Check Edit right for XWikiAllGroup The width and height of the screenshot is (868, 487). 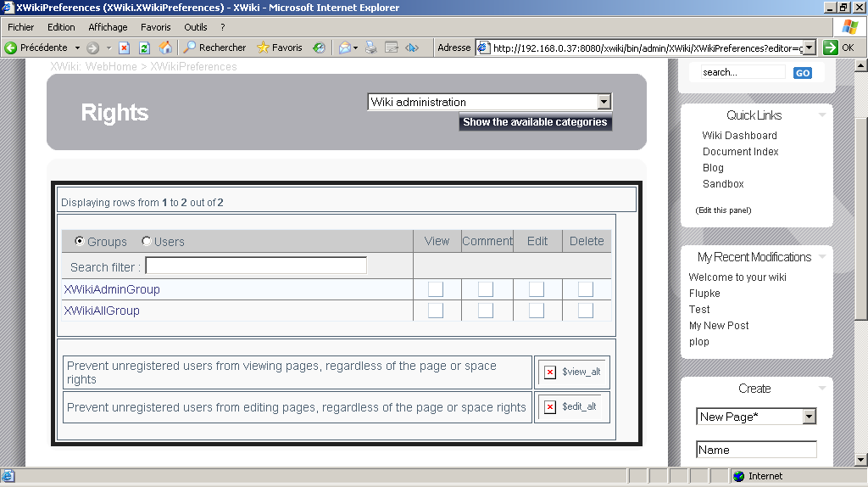tap(537, 311)
